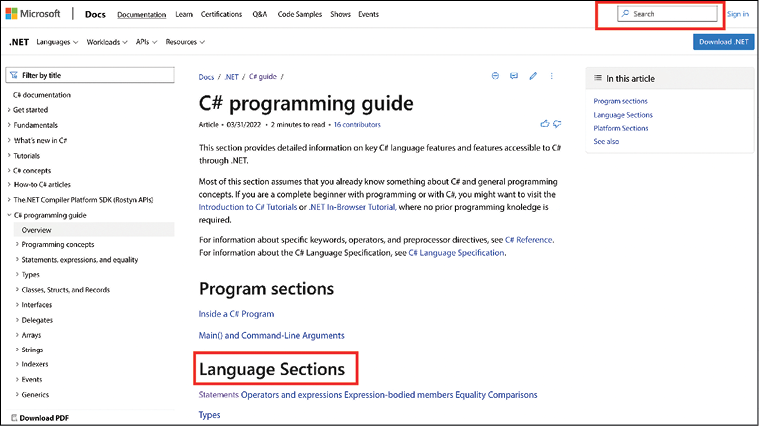Open Main() and Command-Line Arguments link
Image resolution: width=759 pixels, height=426 pixels.
(x=272, y=335)
